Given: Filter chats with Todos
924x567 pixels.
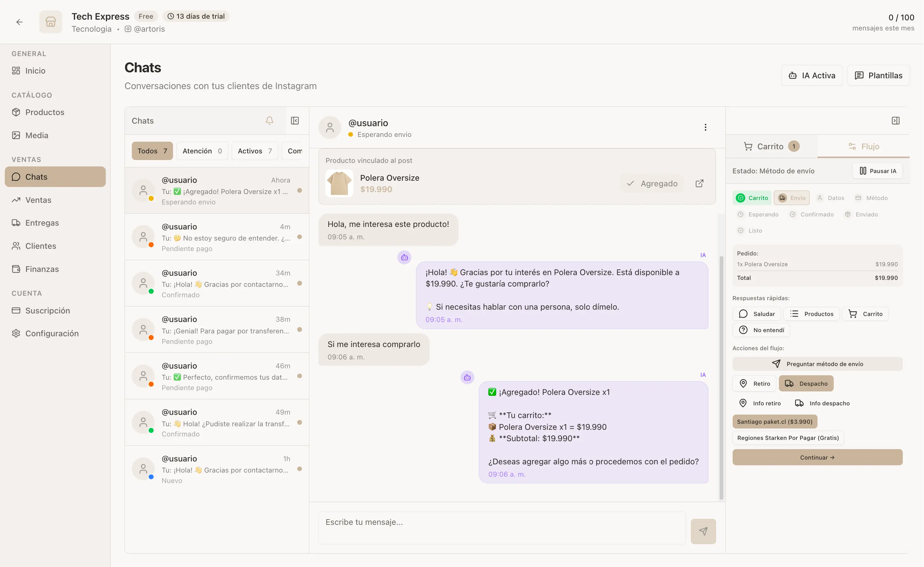Looking at the screenshot, I should point(152,151).
